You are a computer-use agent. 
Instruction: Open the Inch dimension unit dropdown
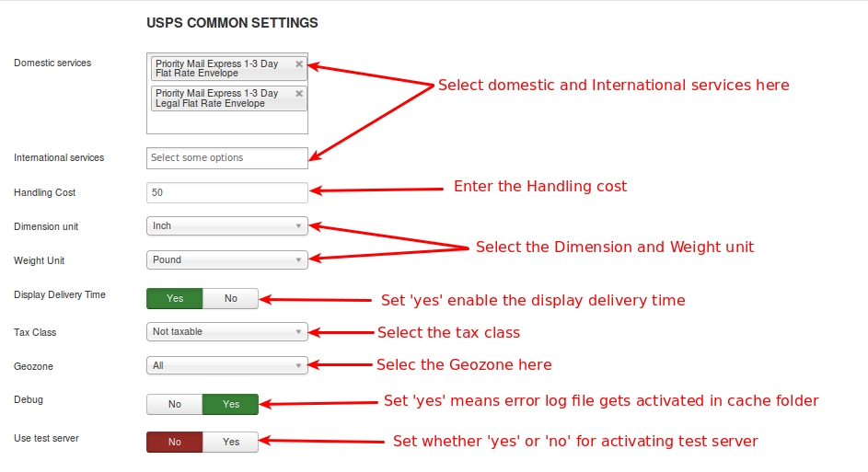coord(227,225)
